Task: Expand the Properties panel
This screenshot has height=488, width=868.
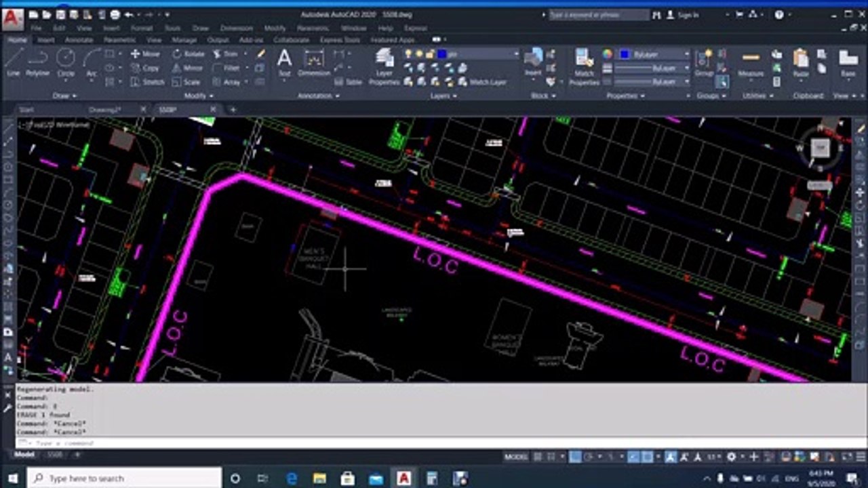Action: (625, 96)
